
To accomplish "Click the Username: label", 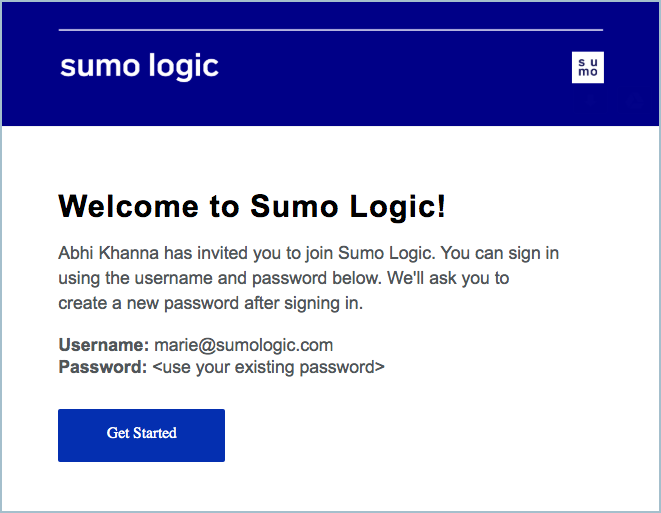I will [x=104, y=345].
